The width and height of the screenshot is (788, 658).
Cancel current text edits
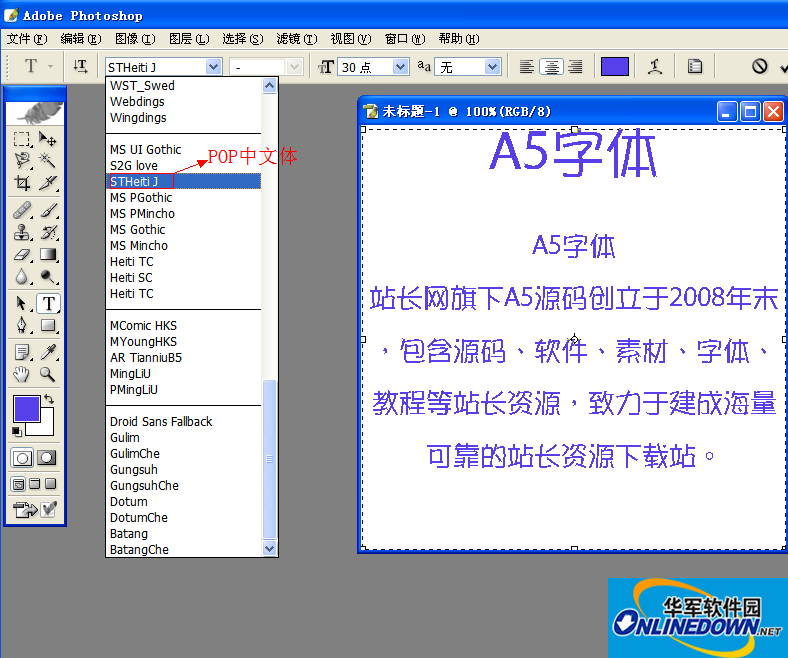(759, 66)
